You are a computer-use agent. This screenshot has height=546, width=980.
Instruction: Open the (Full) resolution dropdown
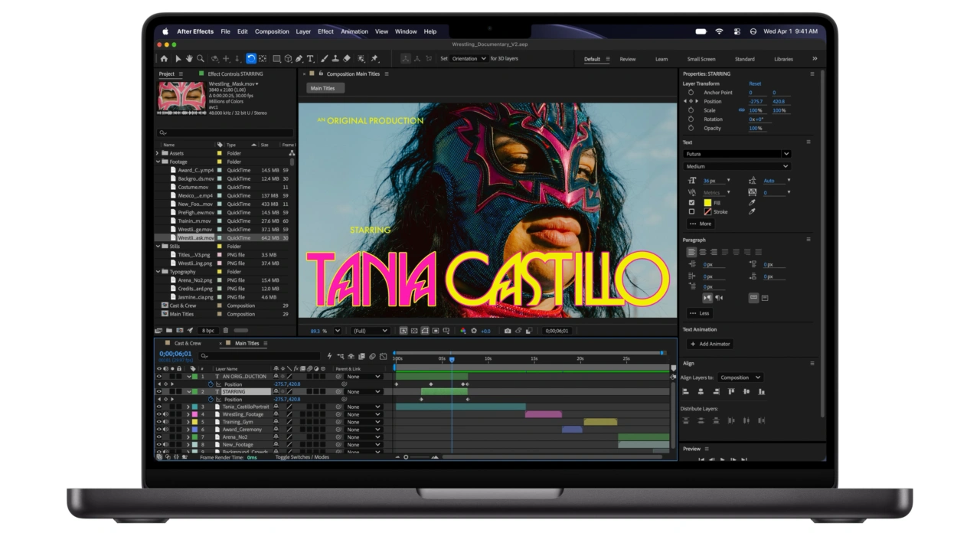370,331
